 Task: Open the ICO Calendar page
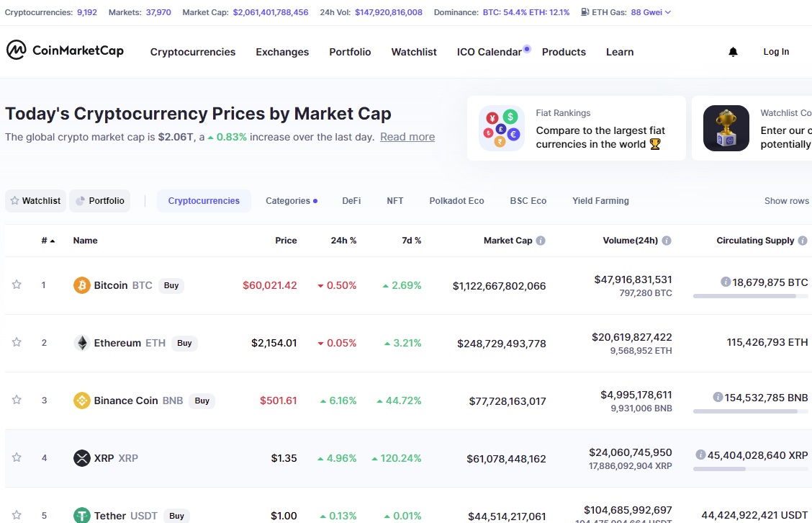(490, 52)
